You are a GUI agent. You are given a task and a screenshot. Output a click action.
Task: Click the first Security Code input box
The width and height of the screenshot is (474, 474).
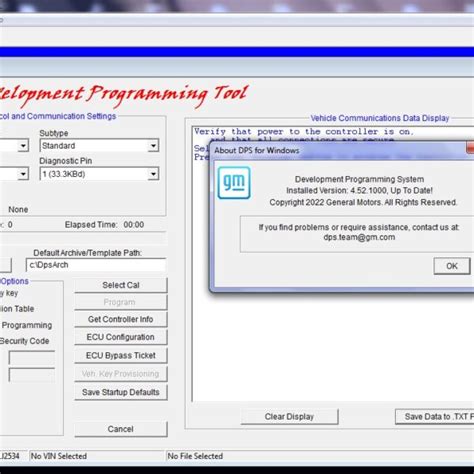tap(32, 358)
